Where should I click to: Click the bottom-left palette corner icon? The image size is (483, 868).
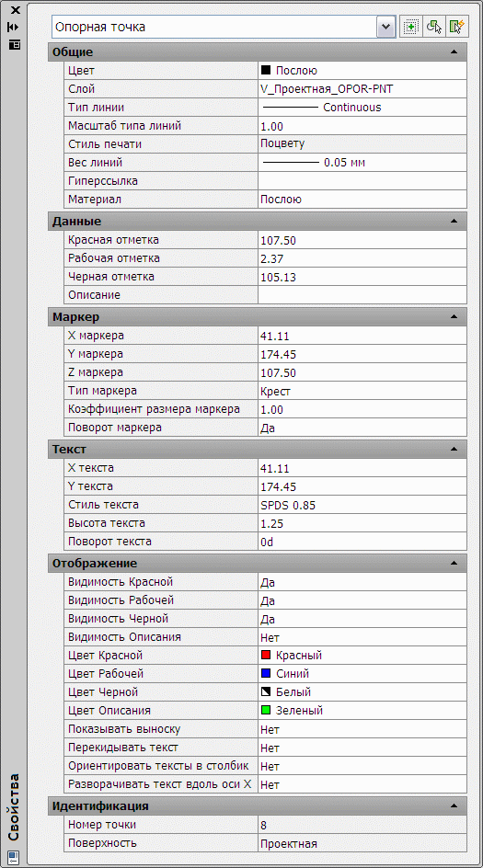coord(14,856)
